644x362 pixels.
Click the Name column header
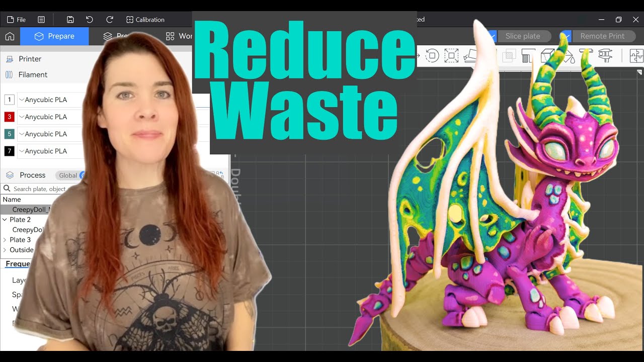pyautogui.click(x=12, y=199)
